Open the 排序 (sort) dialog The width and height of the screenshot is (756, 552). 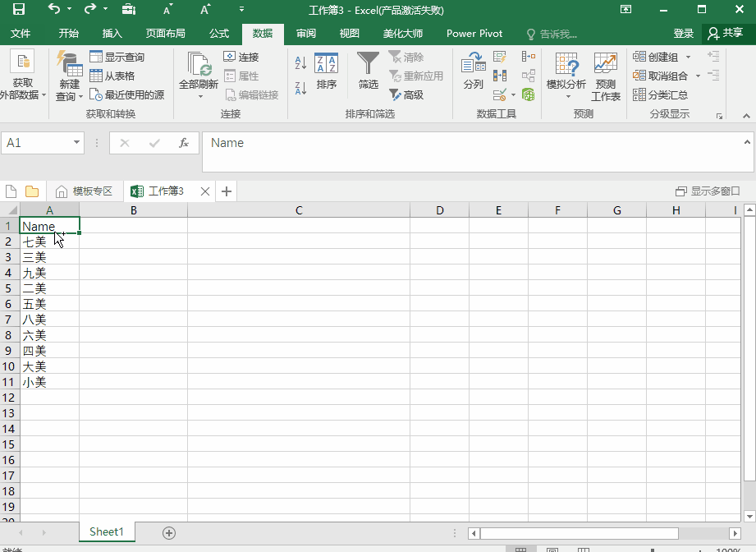(x=327, y=71)
